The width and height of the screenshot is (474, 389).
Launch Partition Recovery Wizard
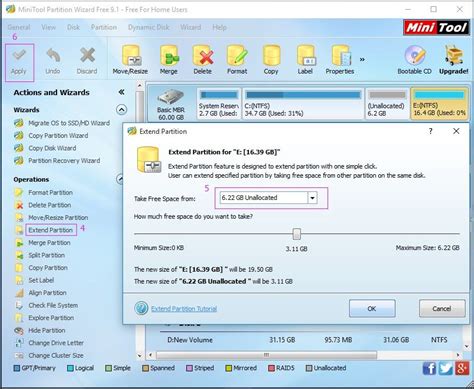tap(64, 161)
